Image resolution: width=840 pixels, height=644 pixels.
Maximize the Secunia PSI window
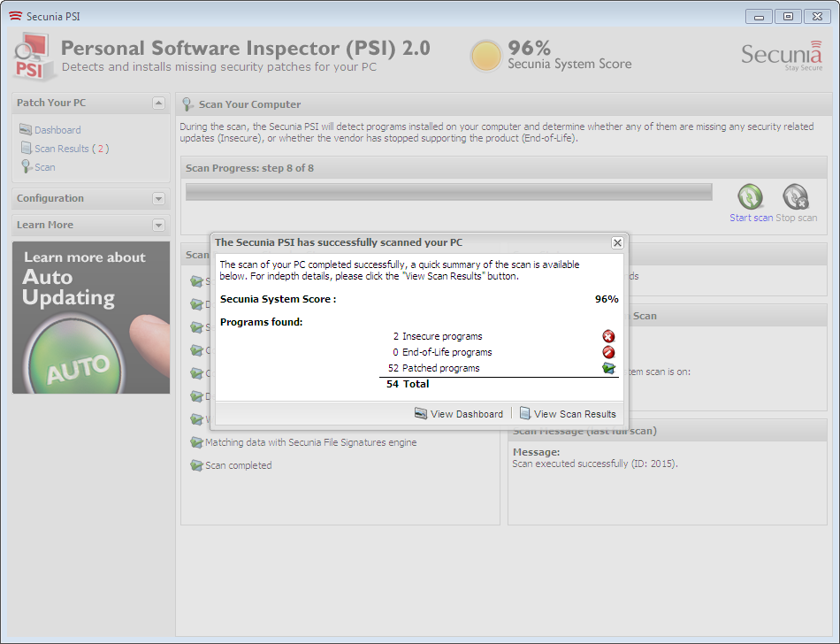[788, 17]
